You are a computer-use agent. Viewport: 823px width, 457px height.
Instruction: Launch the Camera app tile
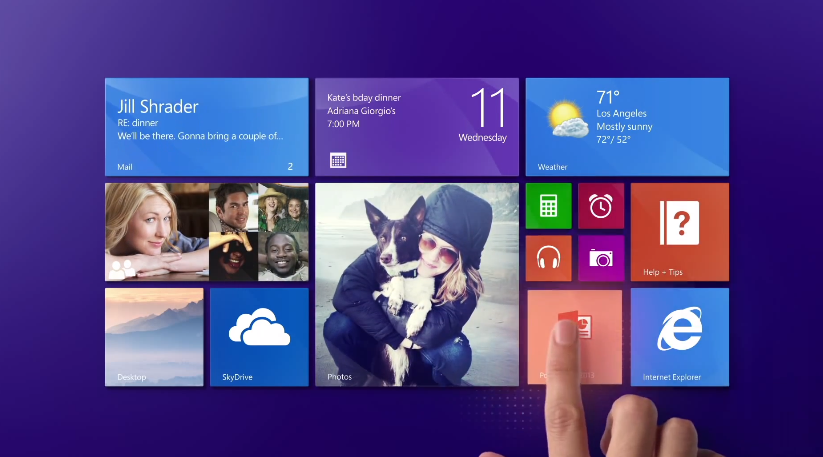coord(600,258)
